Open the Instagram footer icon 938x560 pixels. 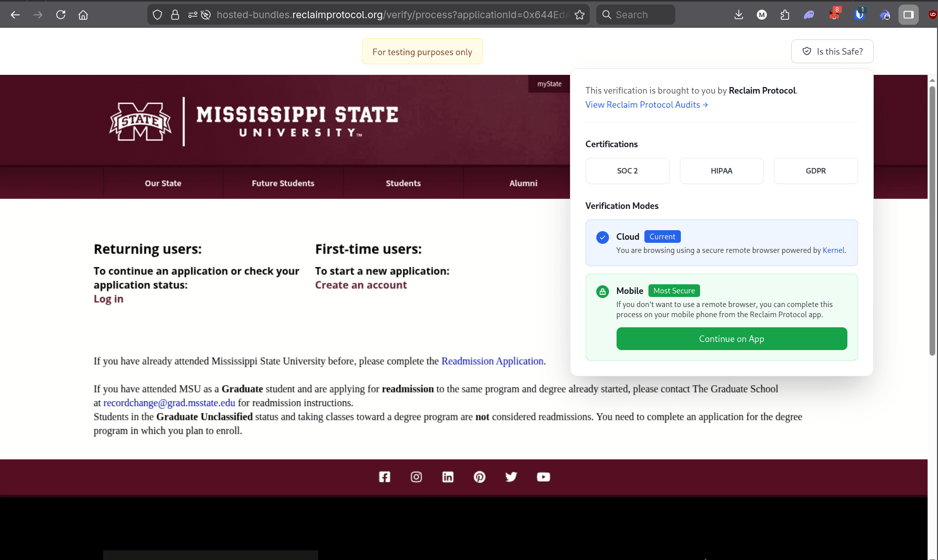click(416, 477)
